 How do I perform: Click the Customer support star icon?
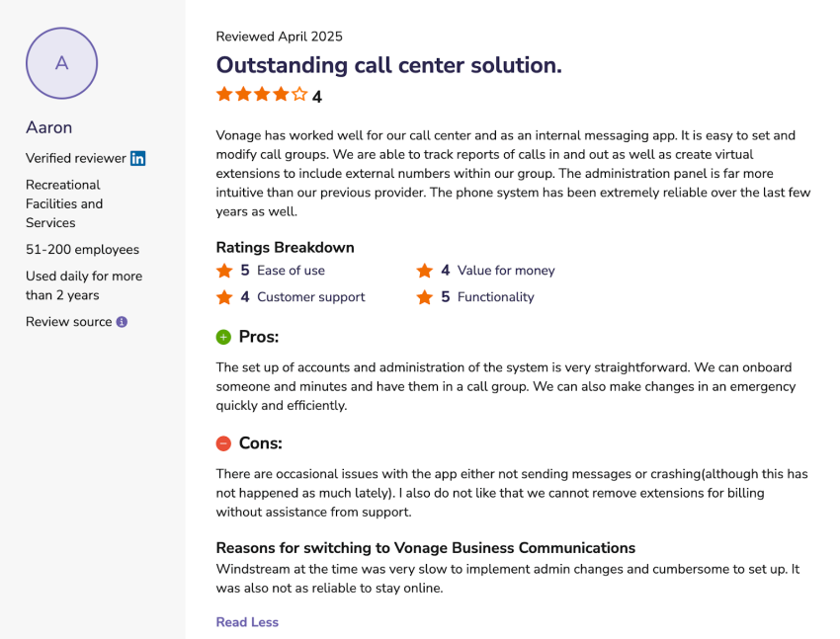(224, 297)
